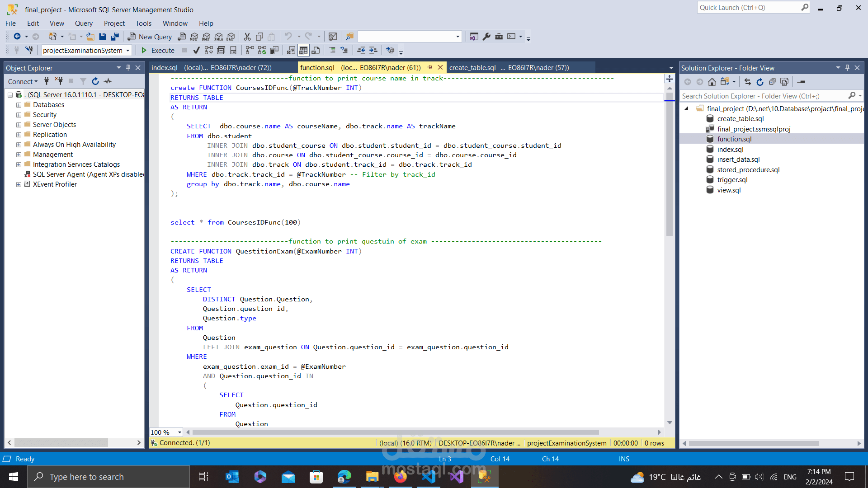Click the Increase Indent icon
The height and width of the screenshot is (488, 868).
pyautogui.click(x=373, y=50)
